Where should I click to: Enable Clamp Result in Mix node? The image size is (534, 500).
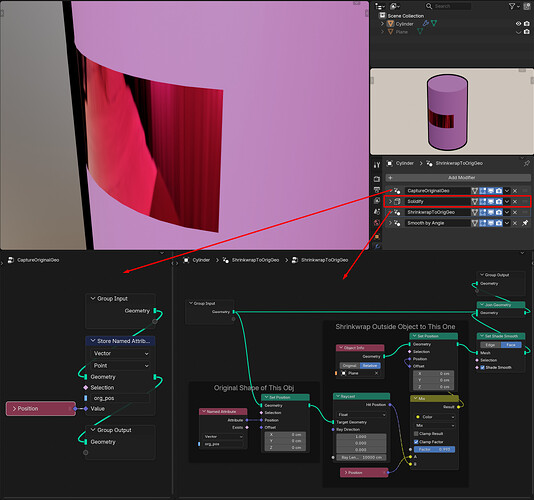click(416, 434)
